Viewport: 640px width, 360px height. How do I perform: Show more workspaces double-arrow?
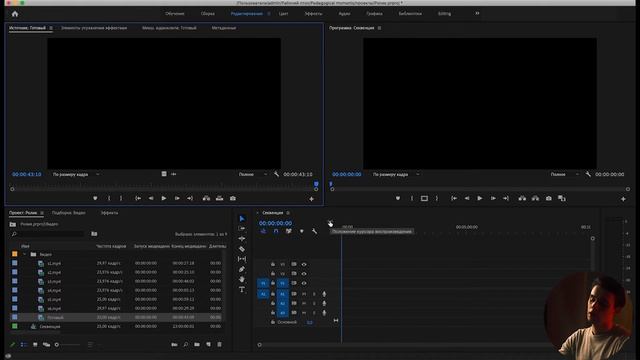477,13
